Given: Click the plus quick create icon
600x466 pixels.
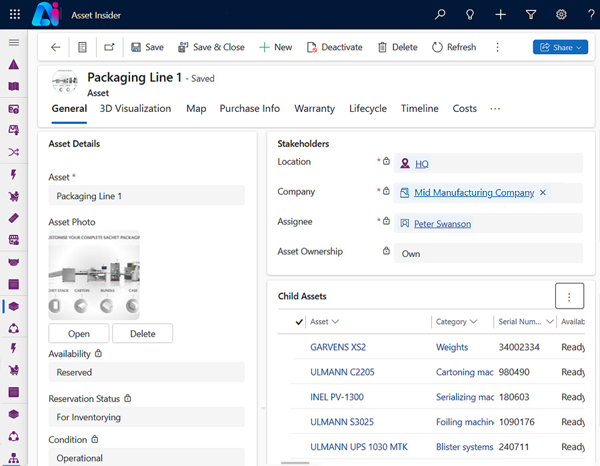Looking at the screenshot, I should 500,15.
